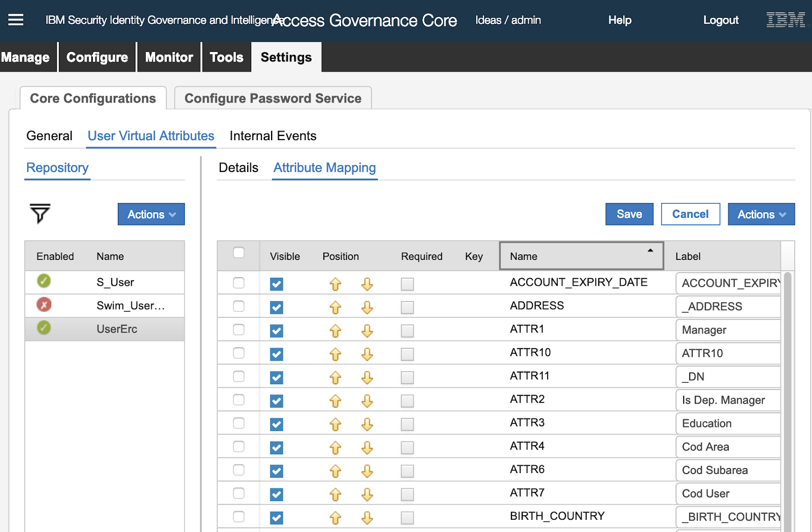The image size is (812, 532).
Task: Select the ATTR11 row checkbox
Action: 239,376
